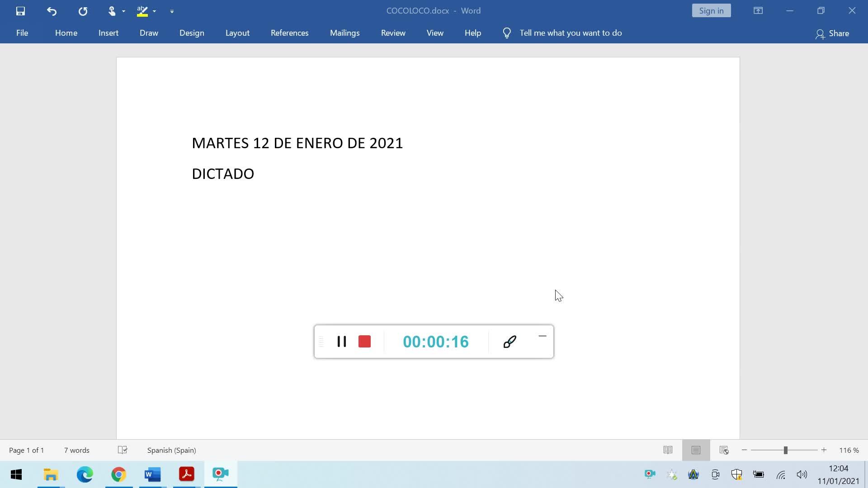Expand the highlight color dropdown arrow
The image size is (868, 488).
pos(154,11)
